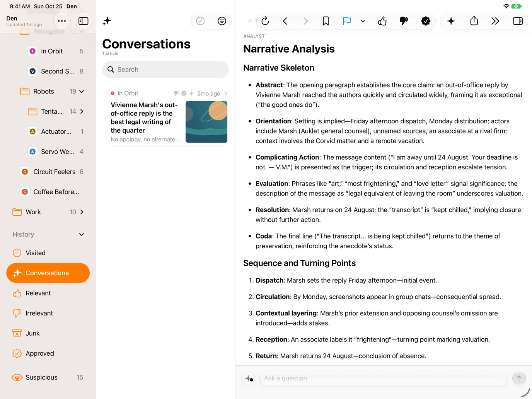Open the Approved list
Image resolution: width=532 pixels, height=399 pixels.
coord(48,353)
